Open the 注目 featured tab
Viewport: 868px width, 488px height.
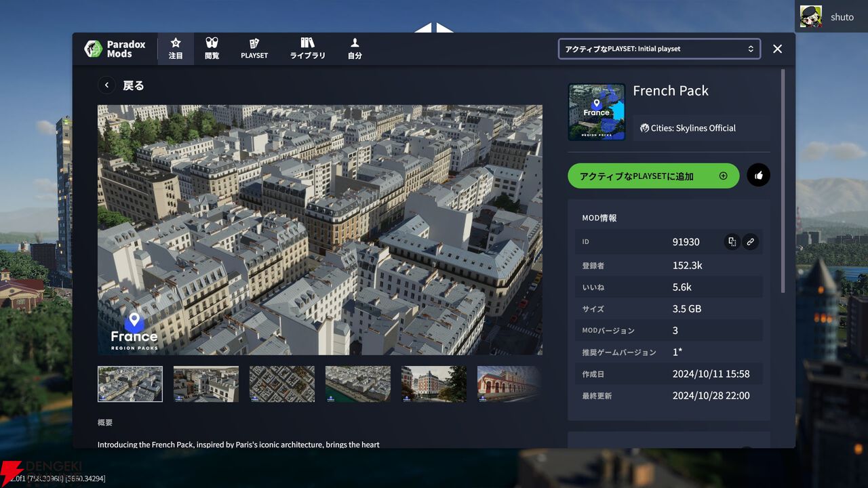[x=176, y=49]
